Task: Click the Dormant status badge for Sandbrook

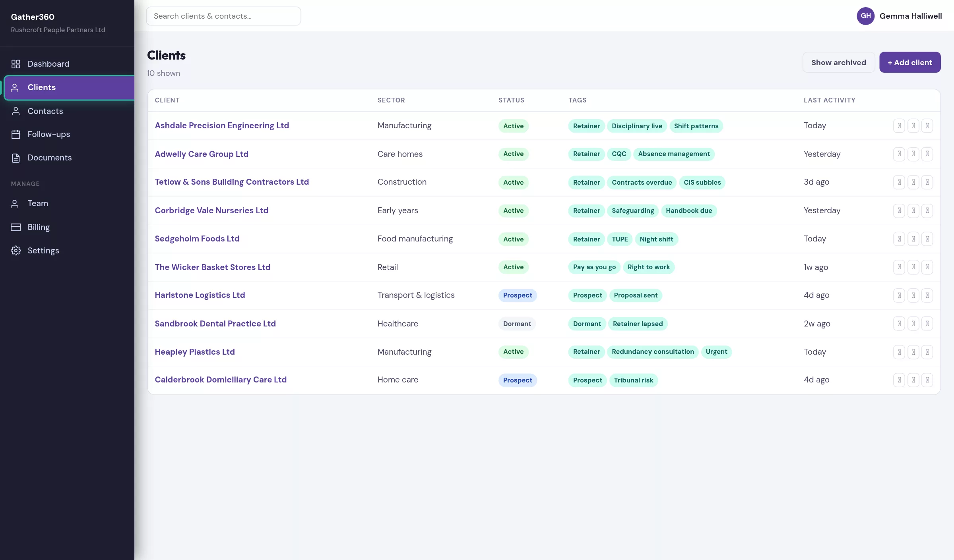Action: pyautogui.click(x=517, y=324)
